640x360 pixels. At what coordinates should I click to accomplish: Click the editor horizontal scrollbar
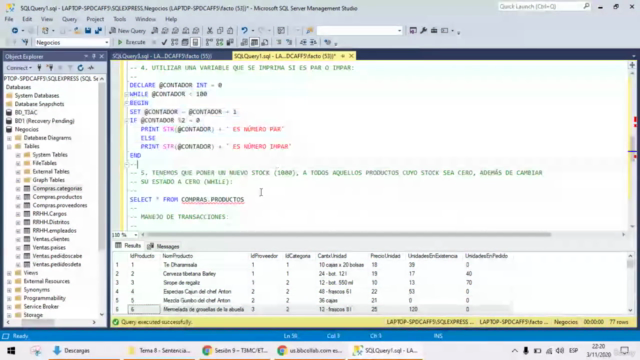[348, 235]
